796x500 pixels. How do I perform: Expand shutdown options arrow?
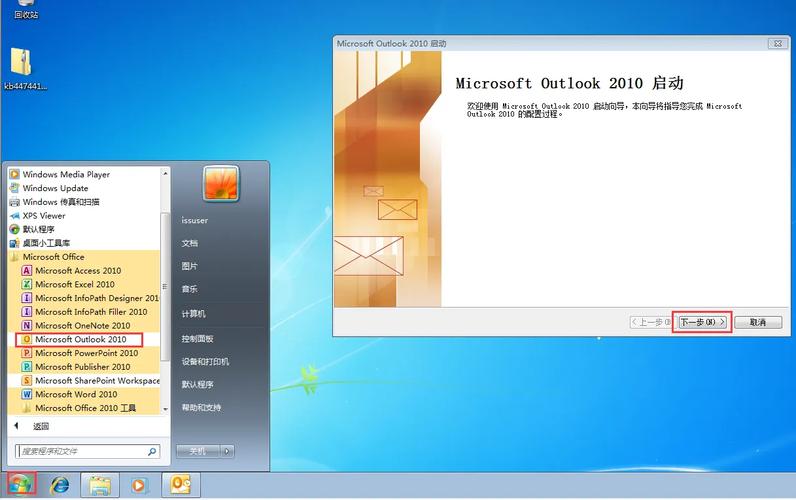[x=227, y=451]
